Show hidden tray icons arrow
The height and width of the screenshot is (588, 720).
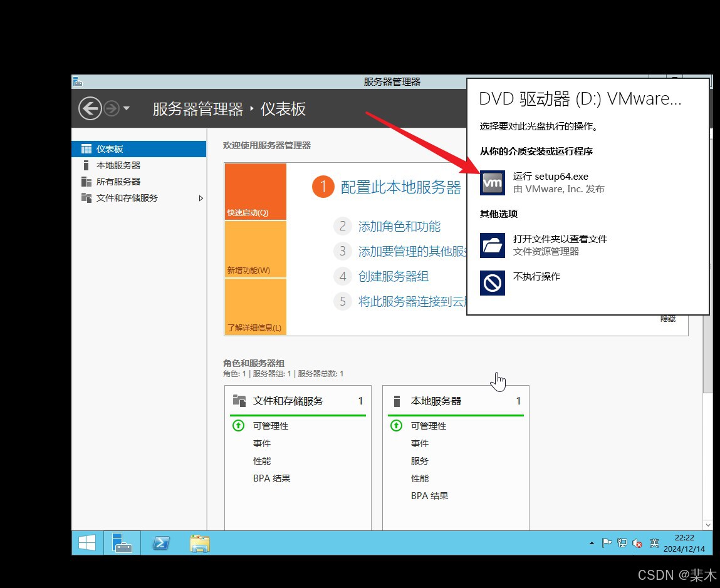pyautogui.click(x=592, y=543)
